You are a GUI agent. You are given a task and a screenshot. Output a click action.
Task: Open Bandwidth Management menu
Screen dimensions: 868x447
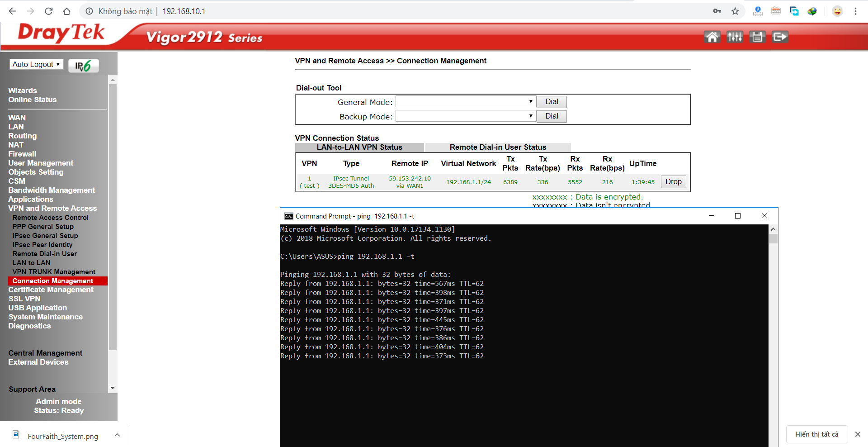pyautogui.click(x=52, y=190)
